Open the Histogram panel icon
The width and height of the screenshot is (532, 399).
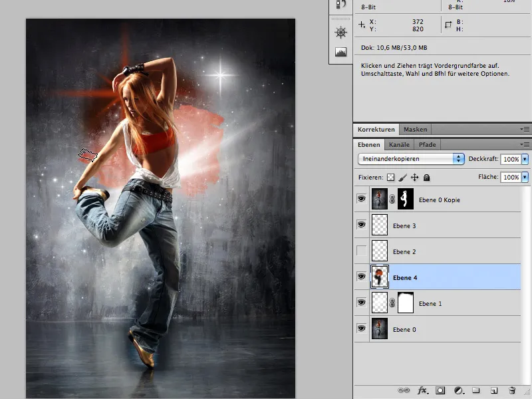coord(341,52)
